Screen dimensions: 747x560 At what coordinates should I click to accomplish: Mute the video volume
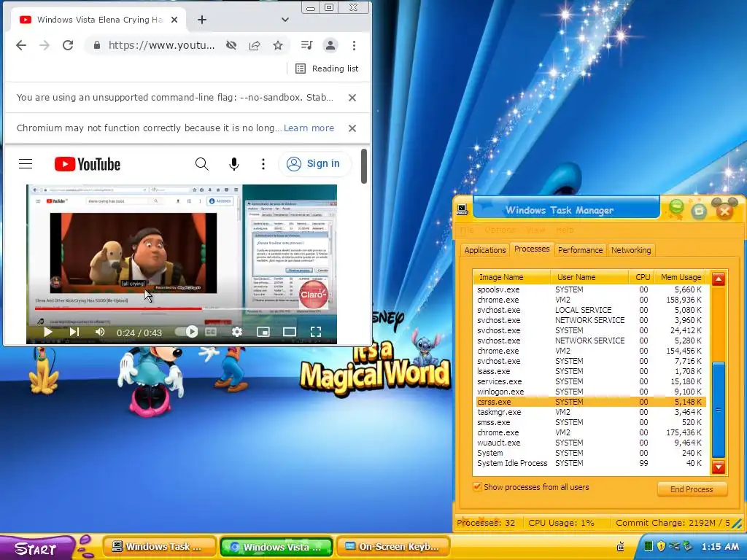(99, 332)
